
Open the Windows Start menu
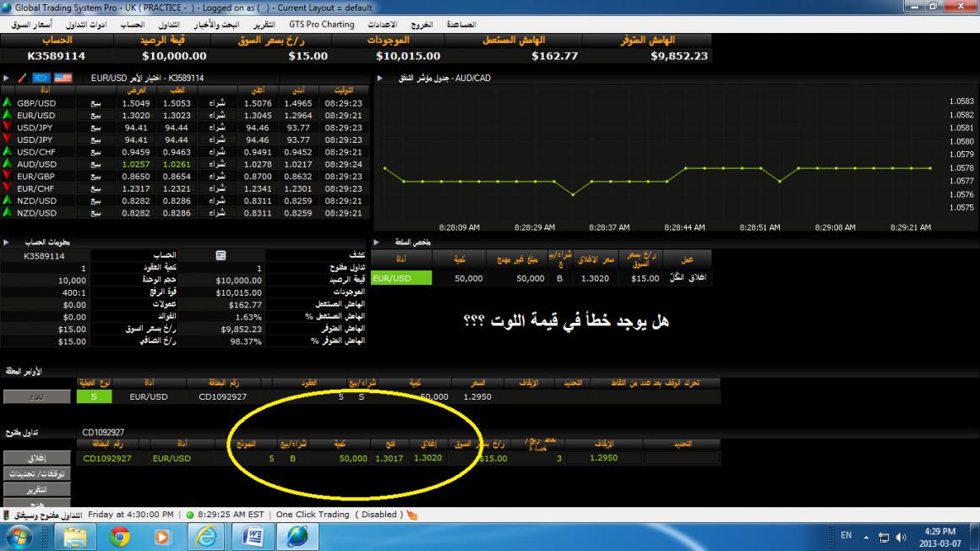pos(19,537)
